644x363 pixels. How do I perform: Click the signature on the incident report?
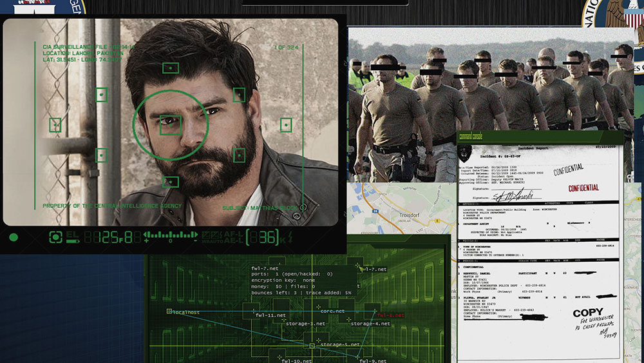click(513, 195)
